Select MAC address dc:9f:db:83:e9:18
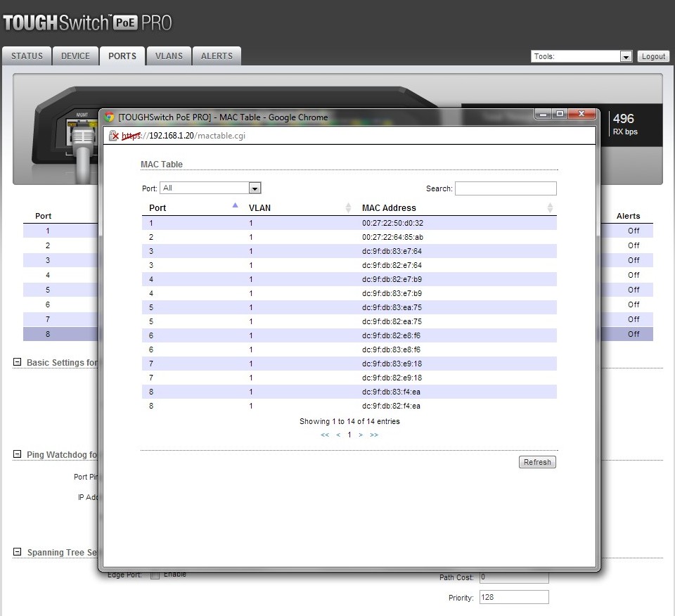This screenshot has height=616, width=675. (x=392, y=364)
